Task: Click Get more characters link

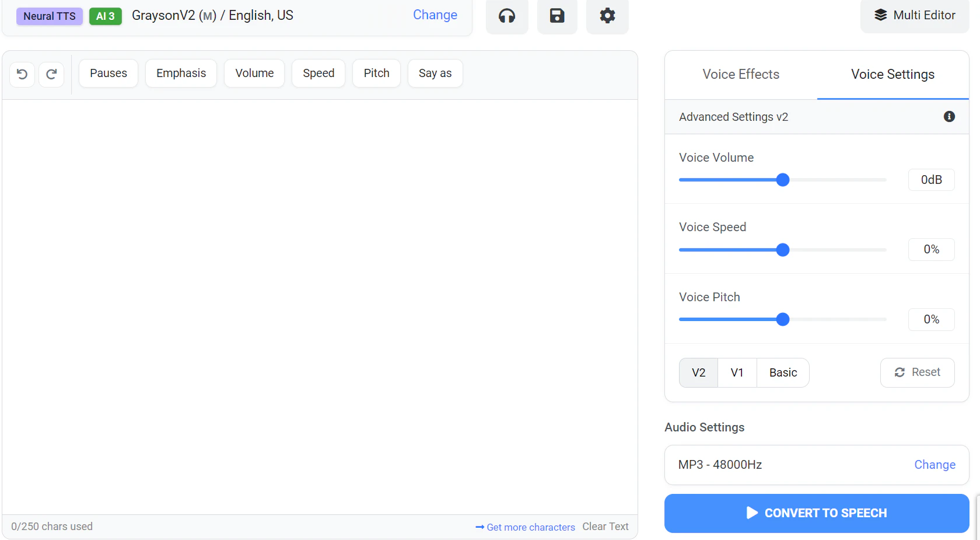Action: [524, 527]
